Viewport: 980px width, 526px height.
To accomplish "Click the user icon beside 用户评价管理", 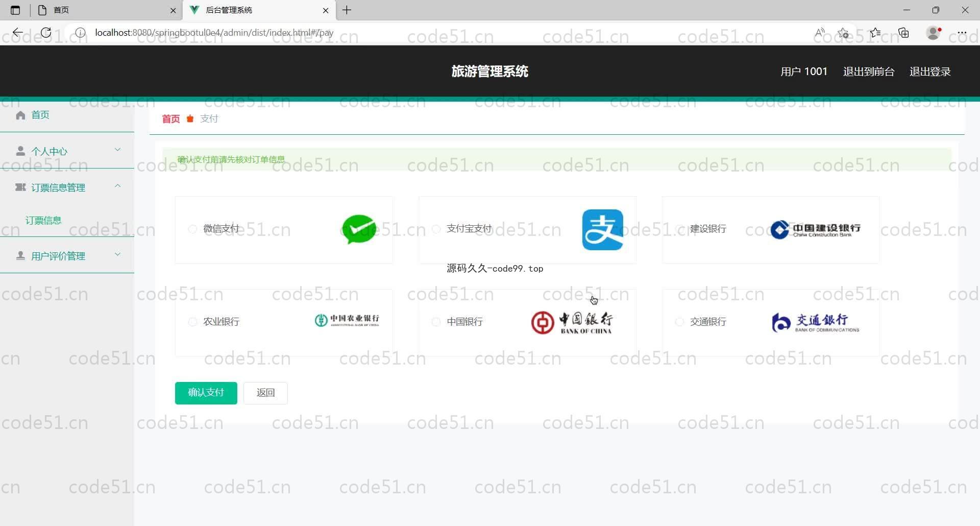I will [20, 256].
